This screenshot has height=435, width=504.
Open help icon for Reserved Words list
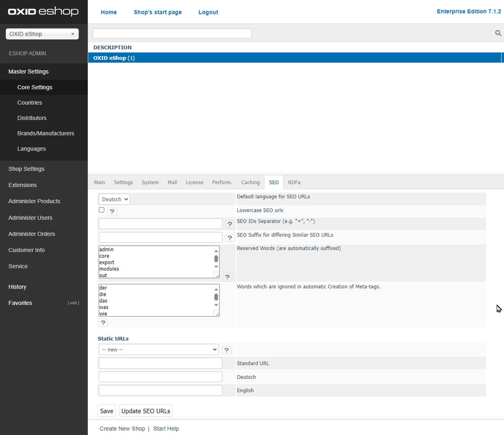(227, 277)
